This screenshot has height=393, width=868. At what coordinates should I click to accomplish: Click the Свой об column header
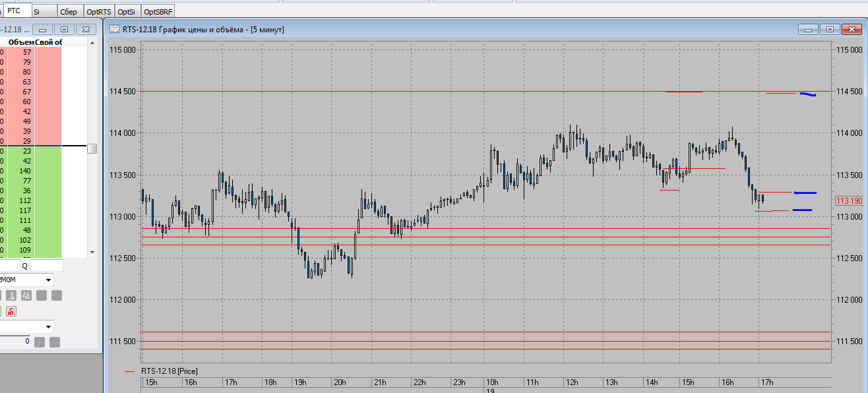(49, 42)
